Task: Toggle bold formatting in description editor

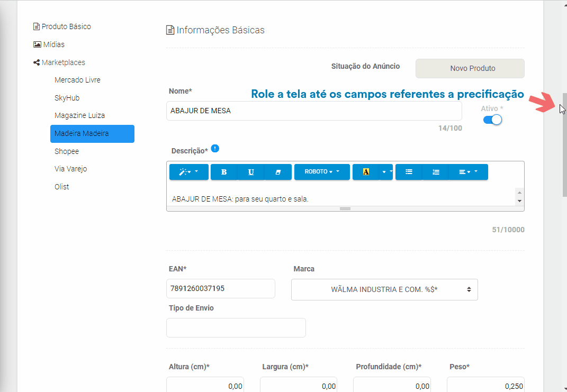Action: 224,172
